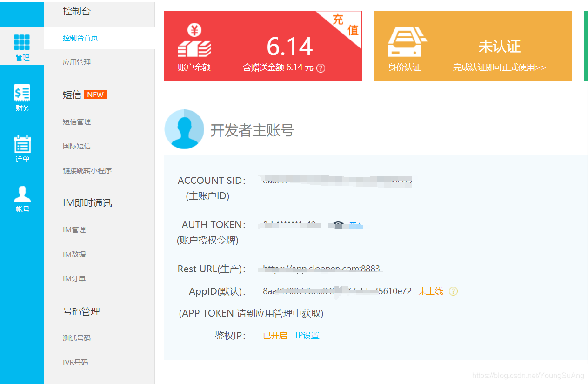Open 短信管理 menu item
The width and height of the screenshot is (588, 384).
(x=77, y=122)
